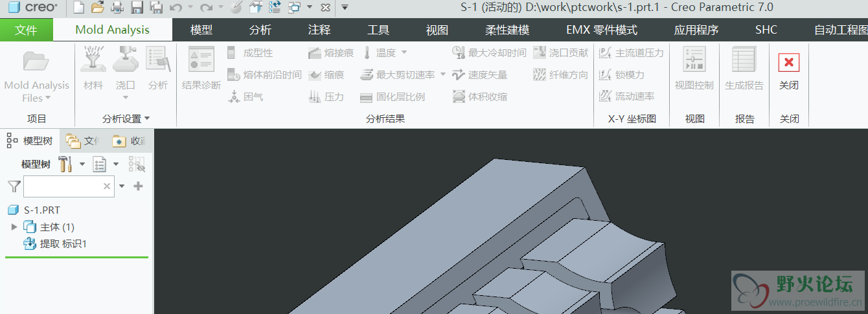Expand the 主体 (1) tree node

coord(14,227)
